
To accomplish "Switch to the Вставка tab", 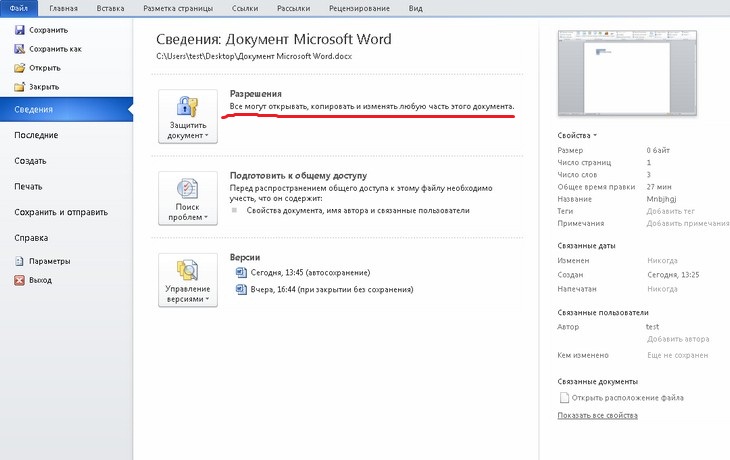I will pos(110,8).
